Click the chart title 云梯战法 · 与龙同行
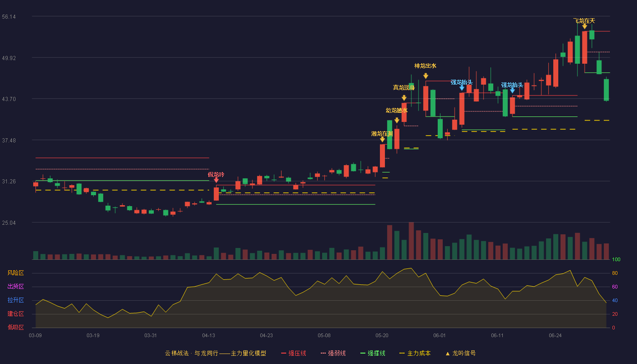The height and width of the screenshot is (364, 637). point(191,353)
